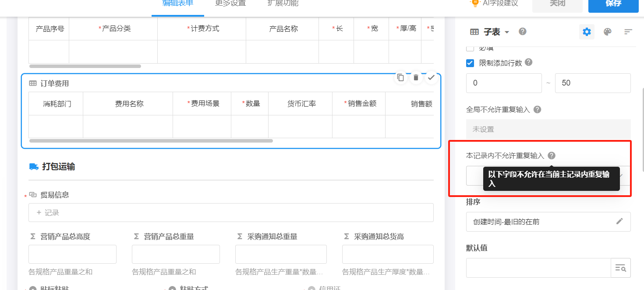Open the subtable settings gear icon
Viewport: 644px width, 290px height.
point(587,31)
